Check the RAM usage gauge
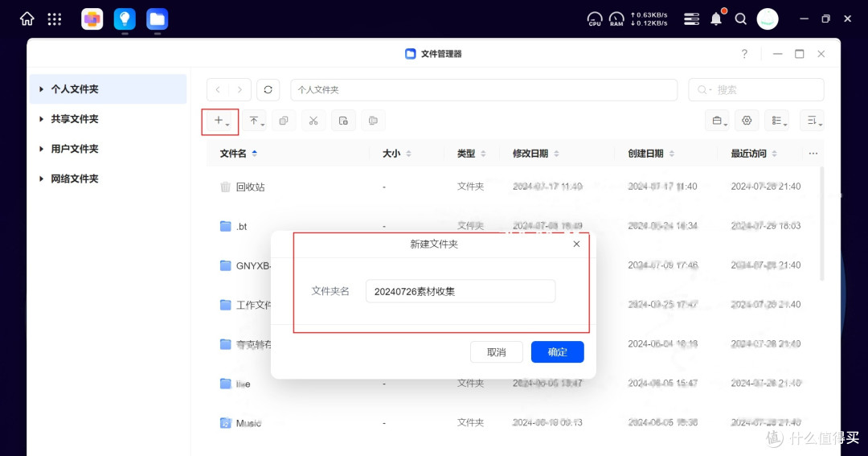The height and width of the screenshot is (456, 868). click(x=616, y=19)
